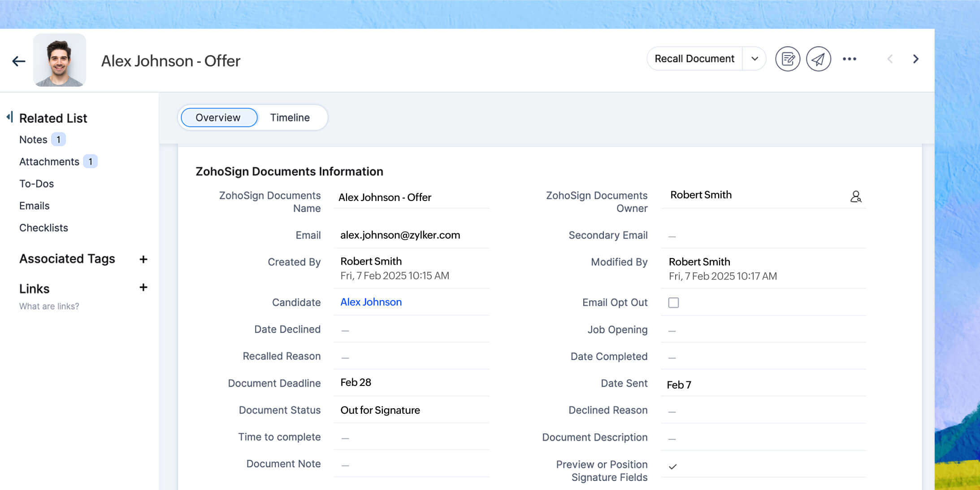Click the empty Document Description field
The height and width of the screenshot is (490, 980).
(x=763, y=437)
